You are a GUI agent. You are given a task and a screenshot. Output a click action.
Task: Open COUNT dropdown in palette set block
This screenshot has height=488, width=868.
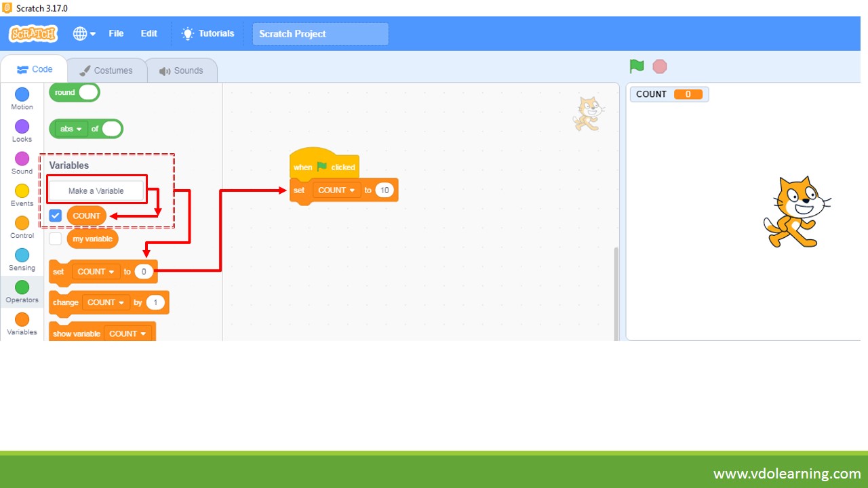pyautogui.click(x=96, y=272)
